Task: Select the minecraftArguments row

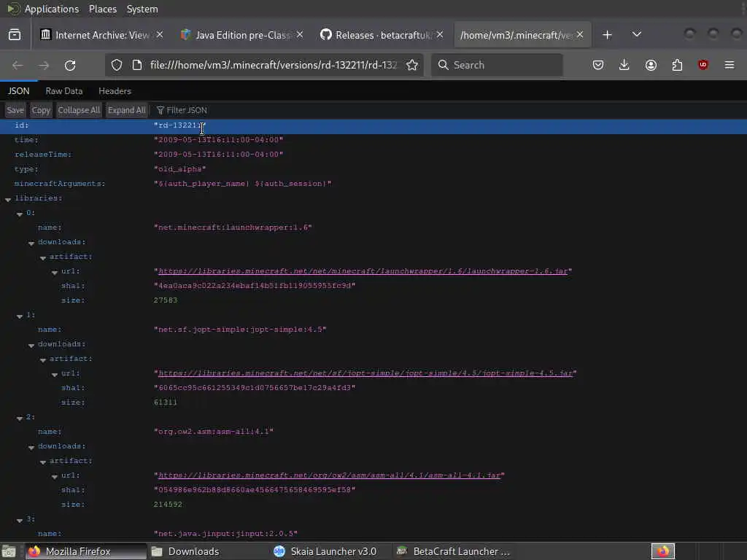Action: pos(373,183)
